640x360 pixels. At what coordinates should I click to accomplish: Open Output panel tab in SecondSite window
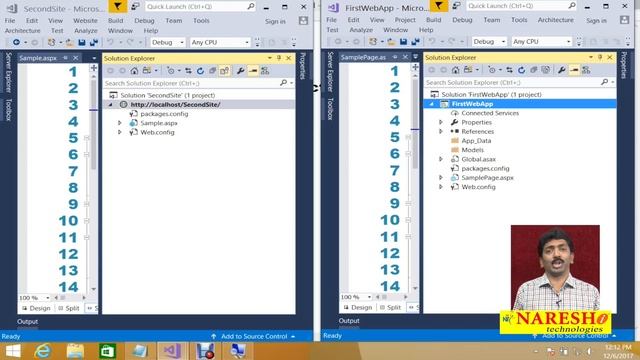[x=27, y=322]
